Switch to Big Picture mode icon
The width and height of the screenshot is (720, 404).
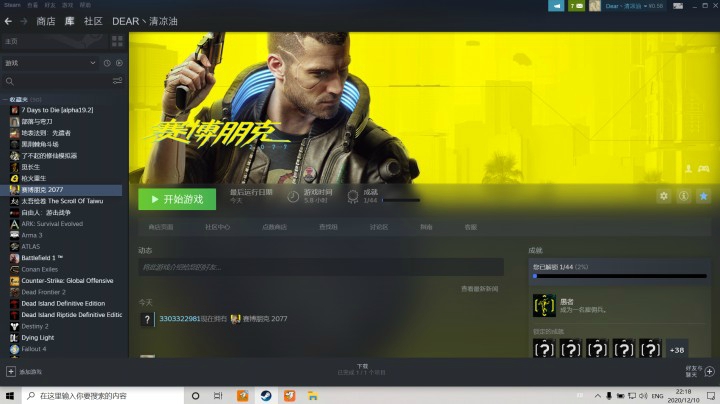(678, 6)
